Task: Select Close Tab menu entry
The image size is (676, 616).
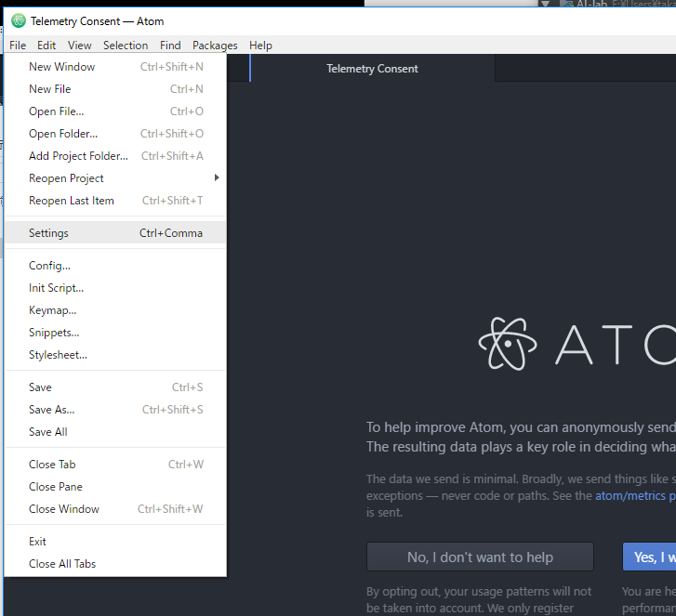Action: coord(115,465)
